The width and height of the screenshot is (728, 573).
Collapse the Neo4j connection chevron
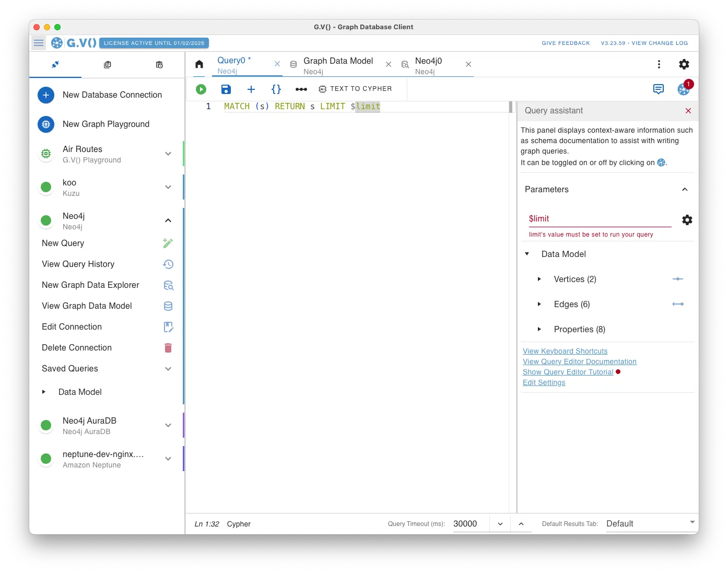tap(168, 220)
